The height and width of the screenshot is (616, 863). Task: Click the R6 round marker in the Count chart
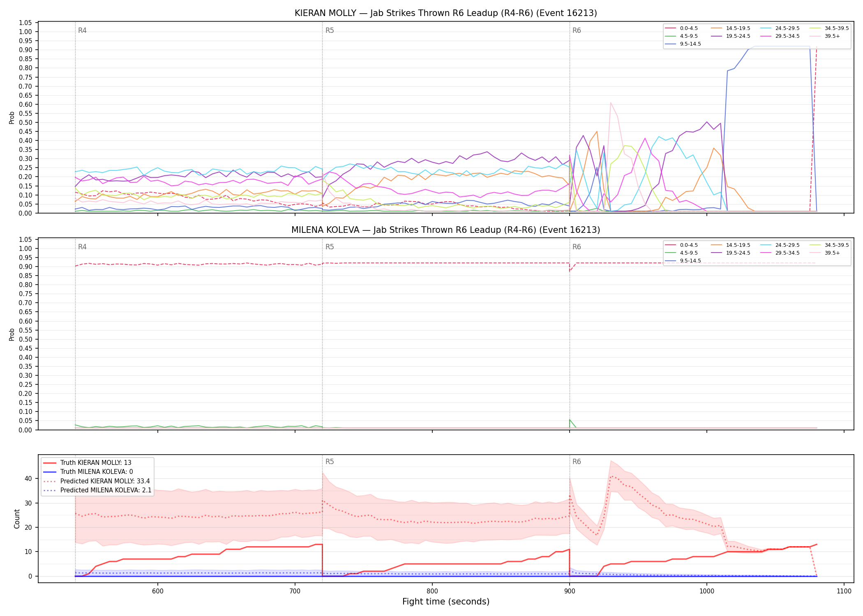coord(577,462)
